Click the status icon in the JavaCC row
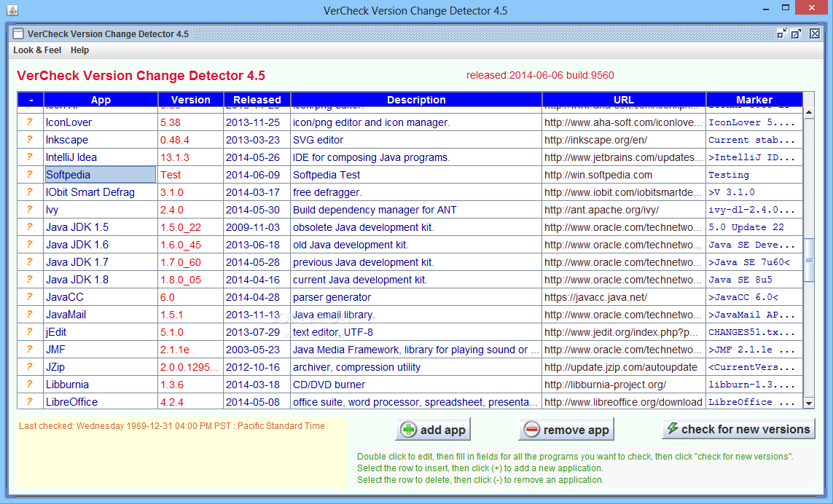The width and height of the screenshot is (833, 504). pos(30,297)
